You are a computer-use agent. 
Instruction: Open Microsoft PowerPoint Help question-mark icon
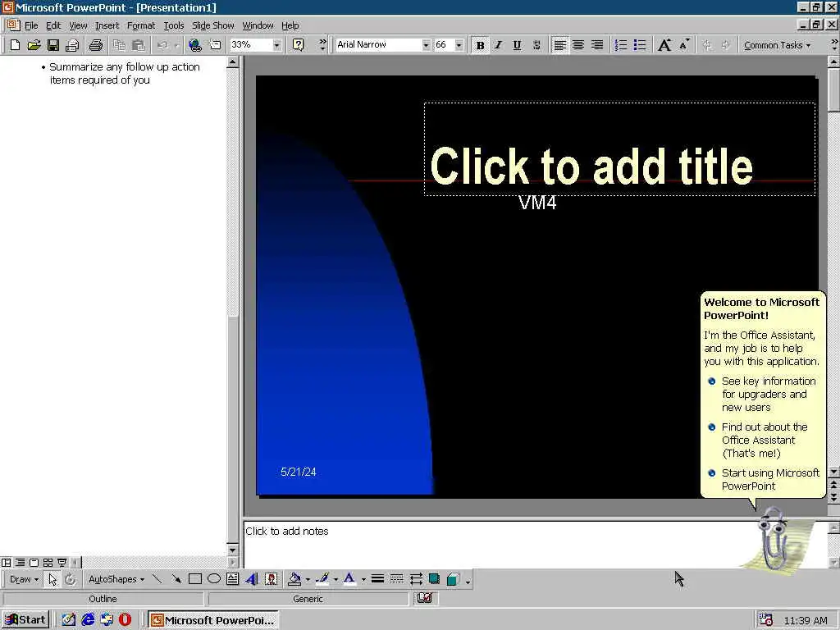[x=299, y=45]
